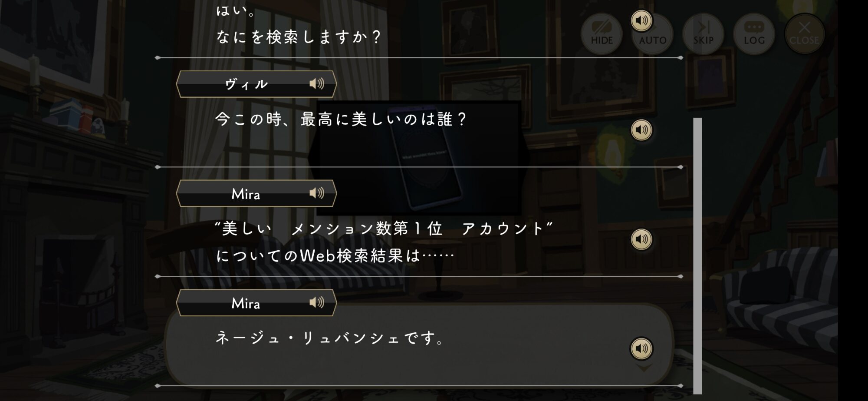Click the down arrow below last entry
Screen dimensions: 868x401
point(644,368)
